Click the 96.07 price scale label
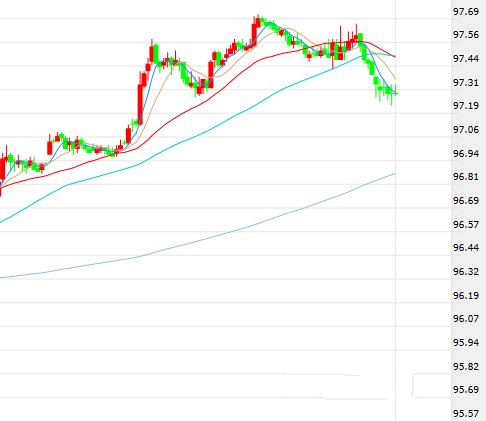486x421 pixels. (x=466, y=319)
